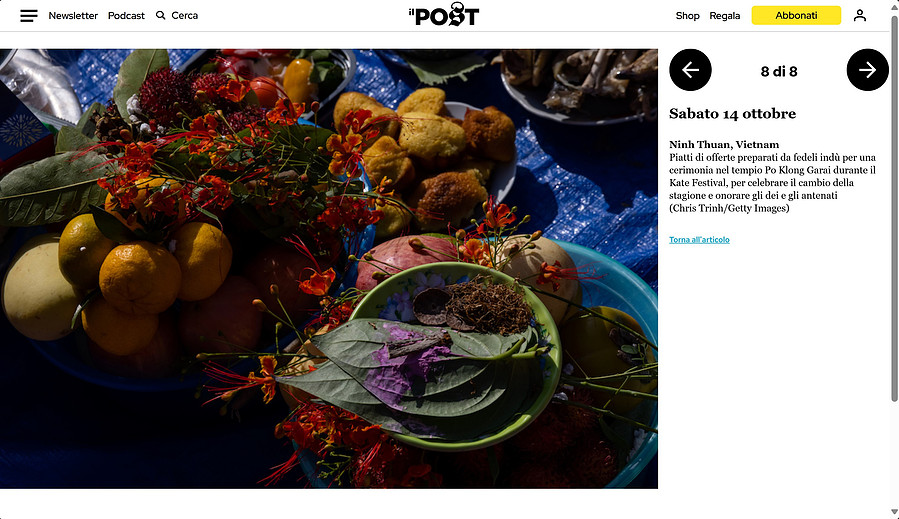Click the yellow Abbonati button

(x=796, y=15)
